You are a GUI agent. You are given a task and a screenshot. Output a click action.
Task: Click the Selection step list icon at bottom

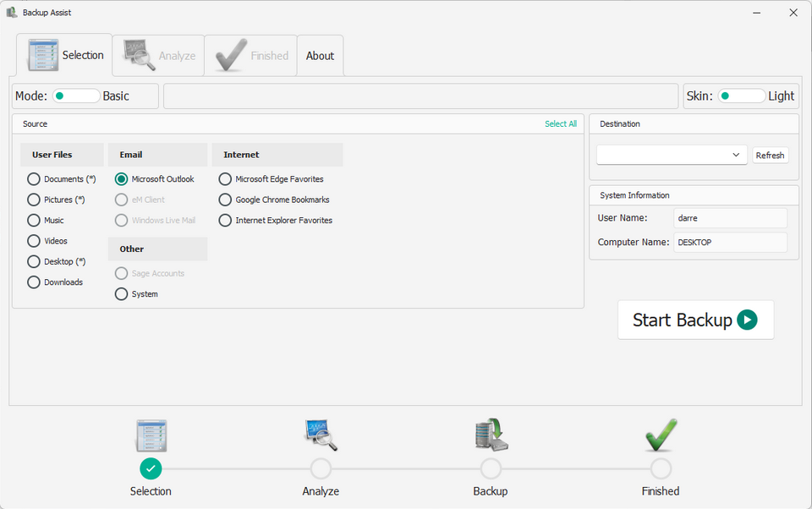(x=151, y=435)
